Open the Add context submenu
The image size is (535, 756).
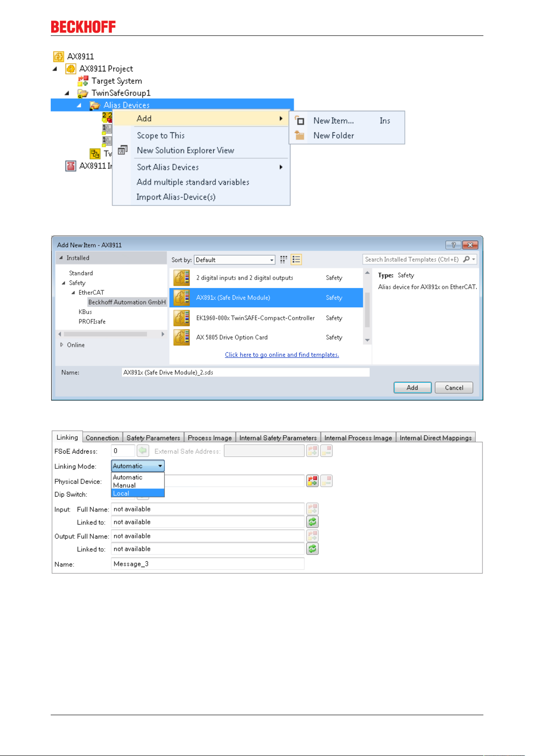pyautogui.click(x=201, y=118)
